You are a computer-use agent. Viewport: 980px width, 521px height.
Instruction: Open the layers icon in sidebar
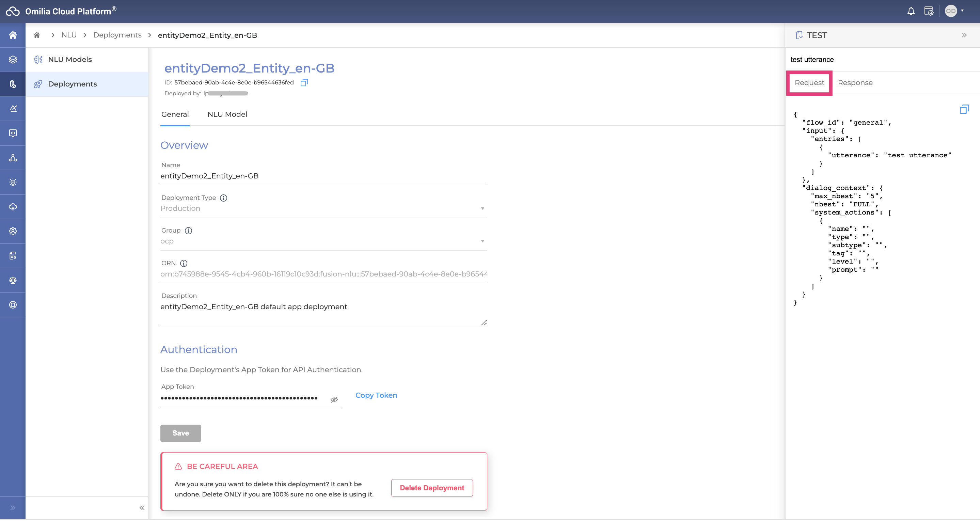[x=13, y=59]
